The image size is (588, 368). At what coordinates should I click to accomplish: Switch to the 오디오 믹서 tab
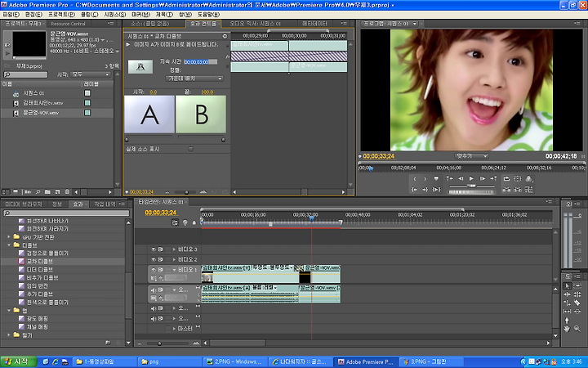pyautogui.click(x=255, y=24)
